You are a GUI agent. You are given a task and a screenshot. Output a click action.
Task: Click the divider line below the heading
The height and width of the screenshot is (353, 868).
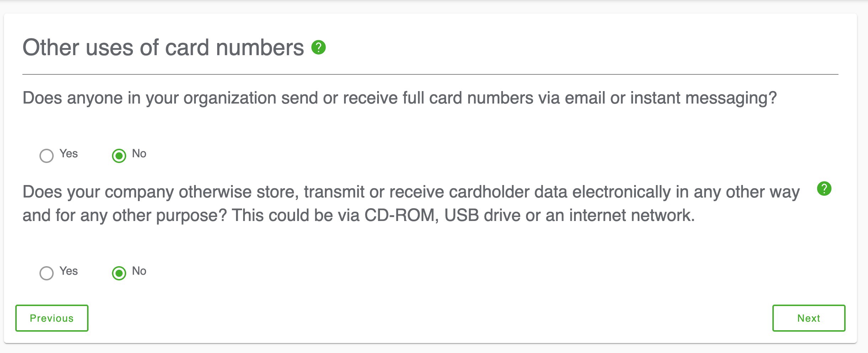coord(430,74)
